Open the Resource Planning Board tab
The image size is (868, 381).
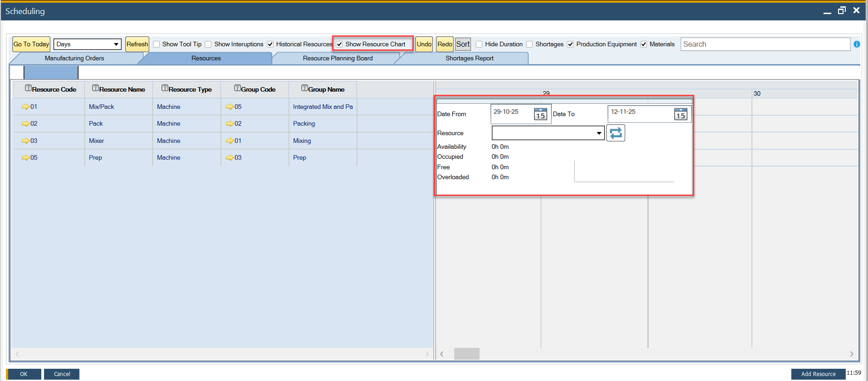pos(338,59)
